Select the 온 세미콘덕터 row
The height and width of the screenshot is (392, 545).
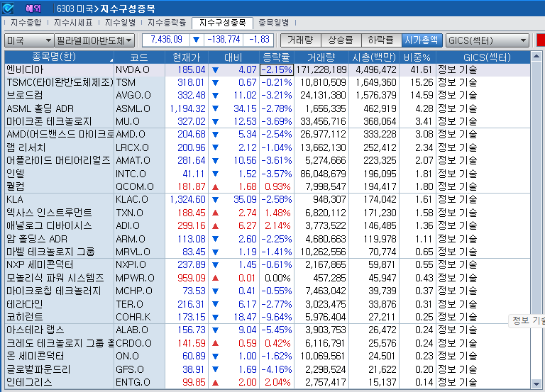point(268,357)
